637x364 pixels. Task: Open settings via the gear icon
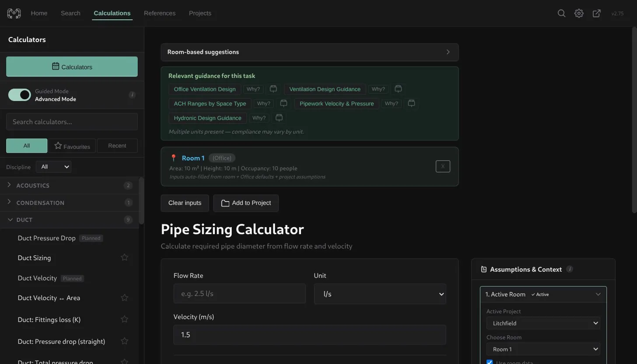tap(579, 13)
